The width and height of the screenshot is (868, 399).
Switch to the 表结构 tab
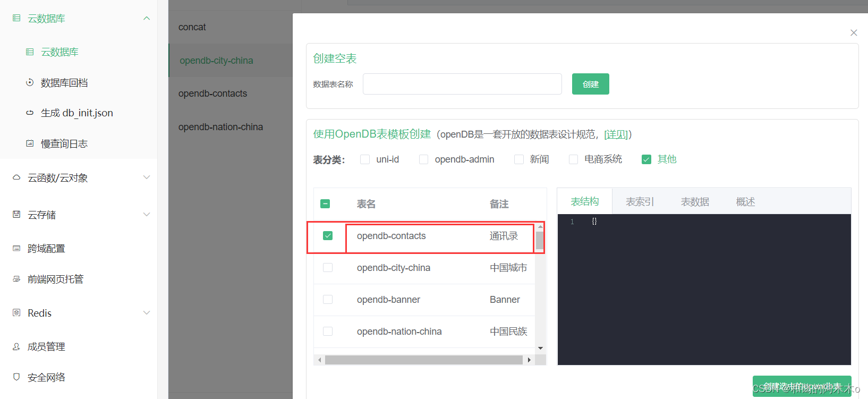585,201
